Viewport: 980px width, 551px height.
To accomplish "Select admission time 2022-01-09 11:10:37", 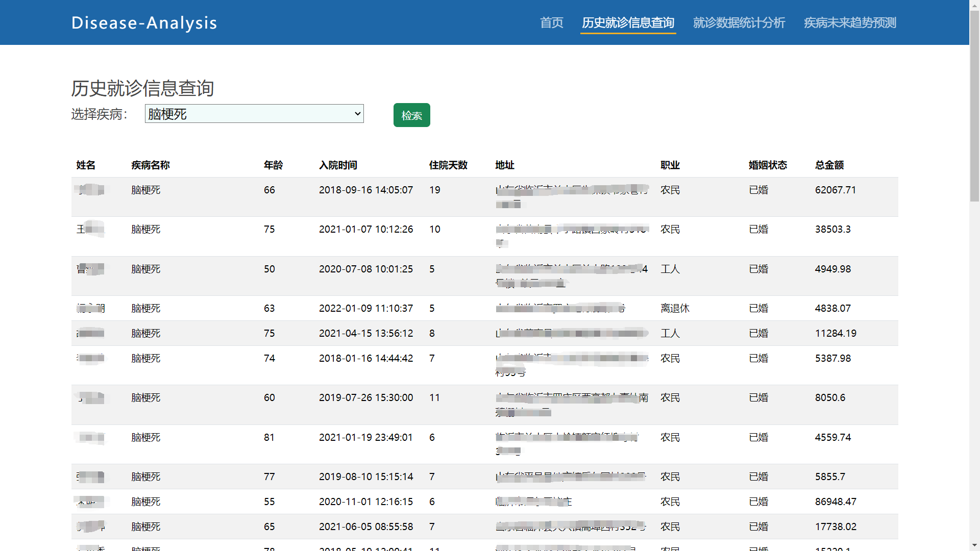I will [x=366, y=309].
